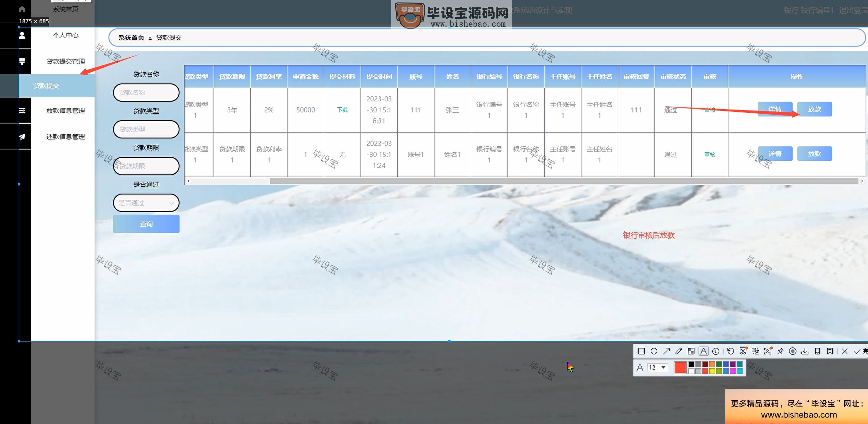Select the numbered step marker tool
The width and height of the screenshot is (868, 424).
pyautogui.click(x=716, y=351)
